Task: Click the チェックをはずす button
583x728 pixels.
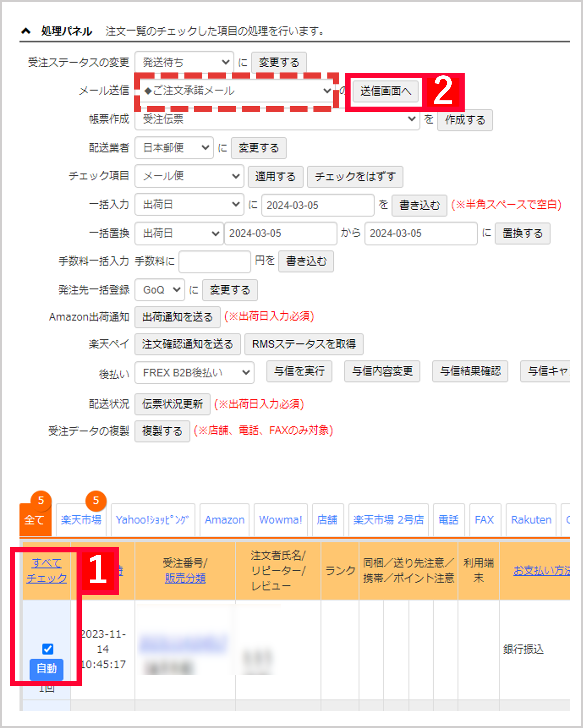Action: click(x=355, y=177)
